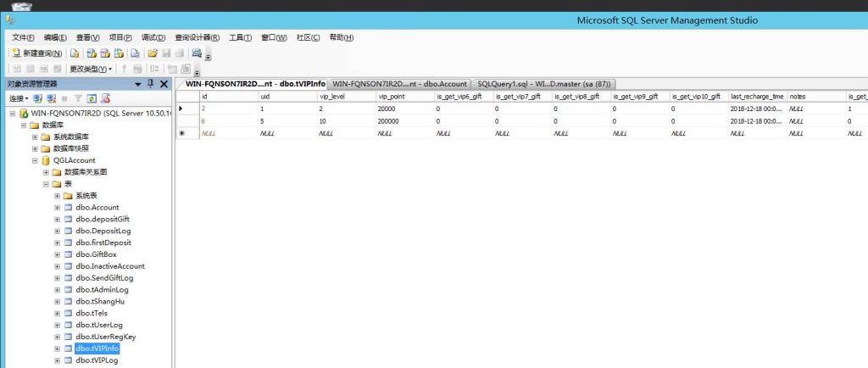868x368 pixels.
Task: Click the Database Engine Query icon
Action: (x=75, y=53)
